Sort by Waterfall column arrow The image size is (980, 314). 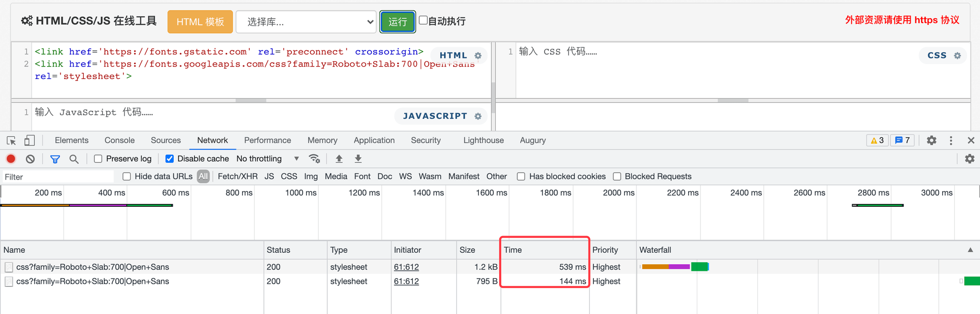coord(970,250)
